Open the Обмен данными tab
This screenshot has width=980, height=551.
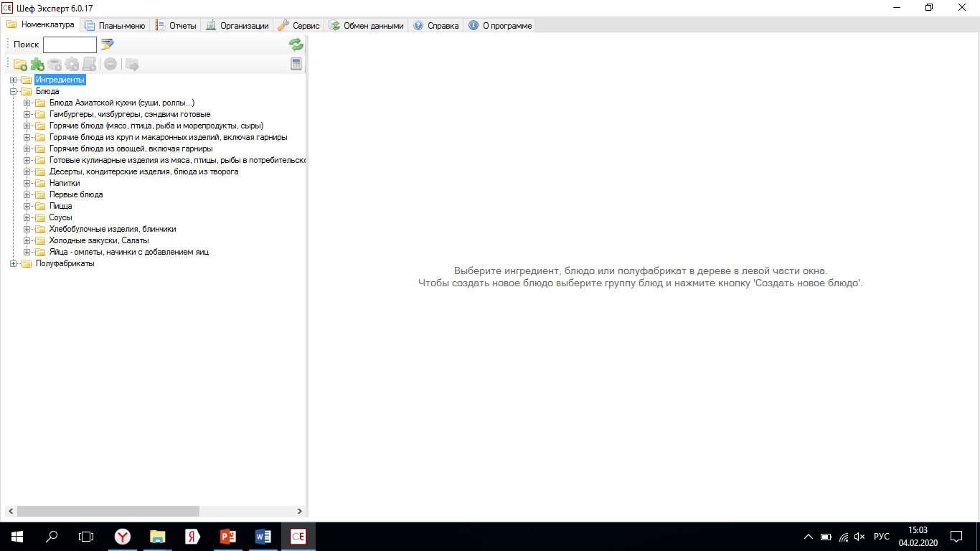pos(367,25)
